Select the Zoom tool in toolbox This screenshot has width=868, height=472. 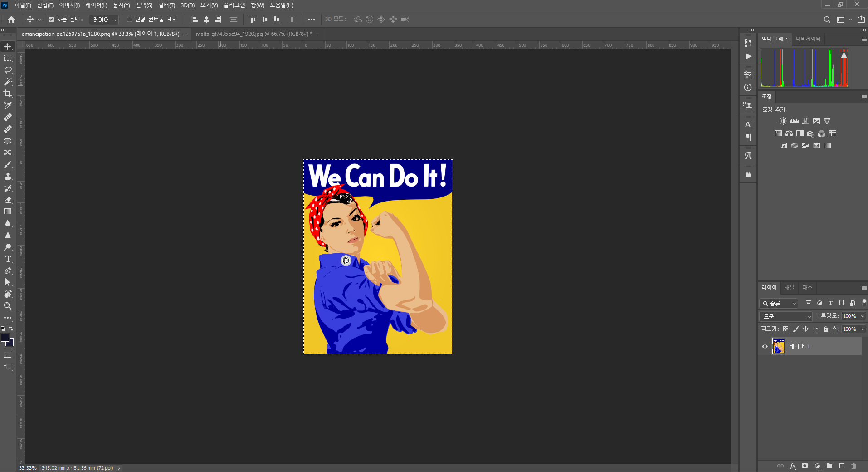coord(8,306)
